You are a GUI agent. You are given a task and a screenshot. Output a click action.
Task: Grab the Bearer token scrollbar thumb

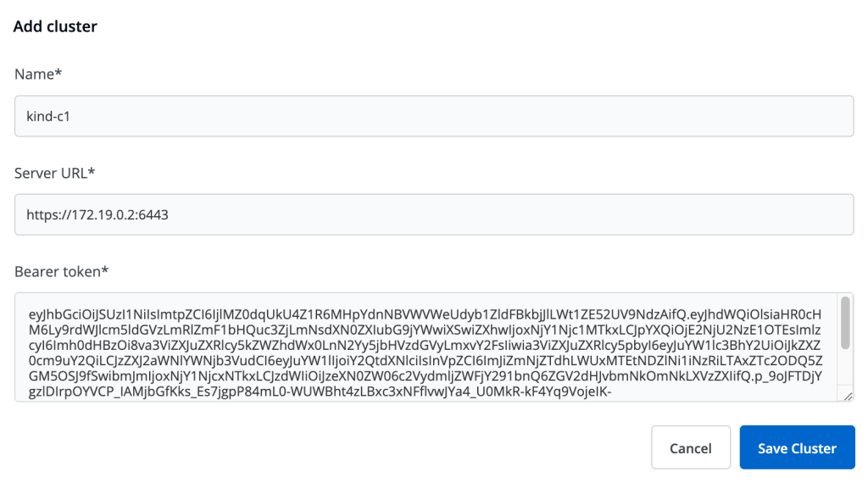(x=844, y=323)
